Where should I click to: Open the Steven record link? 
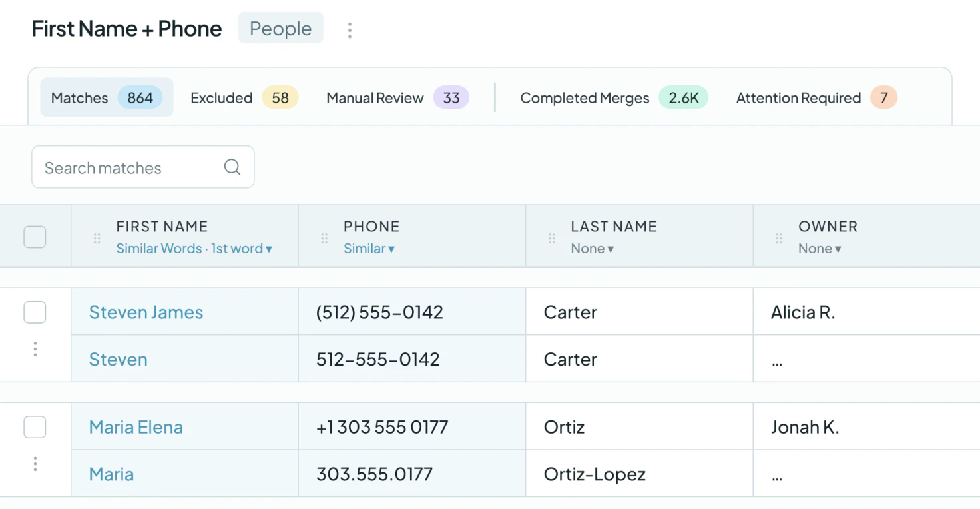[x=119, y=360]
